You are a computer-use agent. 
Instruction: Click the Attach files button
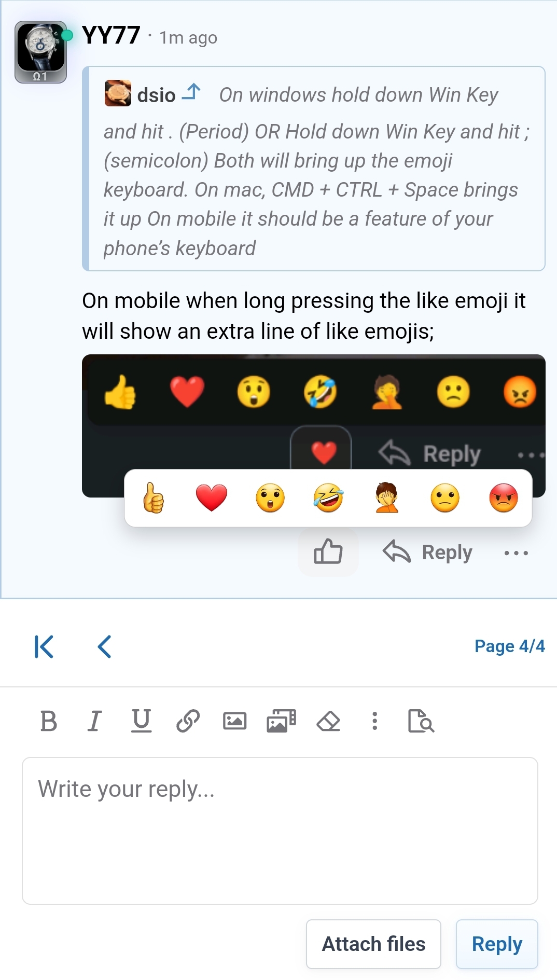tap(373, 944)
